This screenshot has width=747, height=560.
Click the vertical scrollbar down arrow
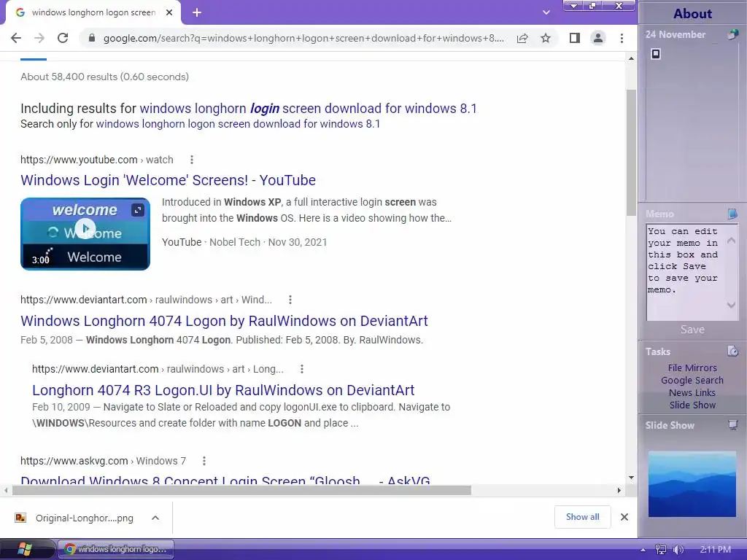(631, 478)
